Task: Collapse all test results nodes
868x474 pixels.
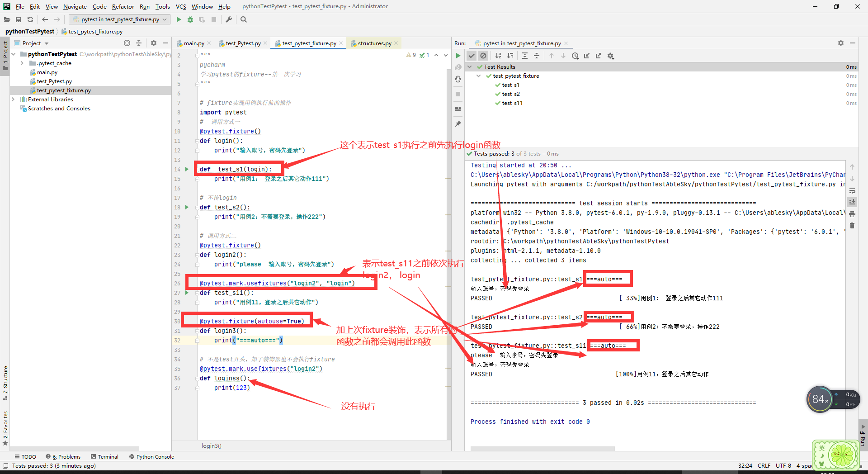Action: click(x=537, y=56)
